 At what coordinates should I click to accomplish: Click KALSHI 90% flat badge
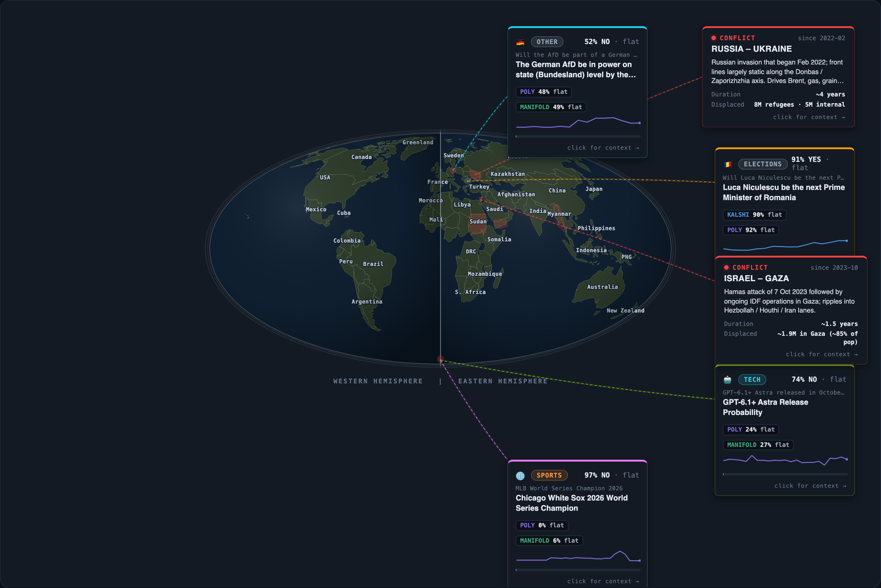coord(754,215)
